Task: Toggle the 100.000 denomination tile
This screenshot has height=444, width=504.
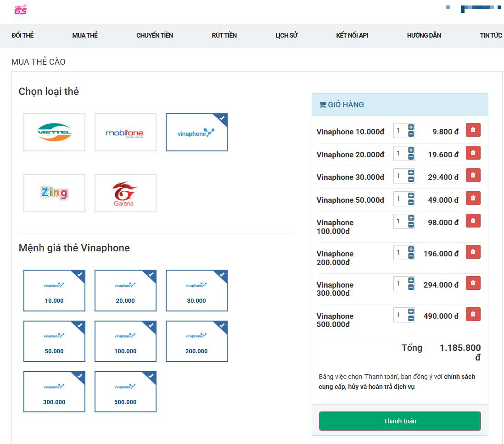Action: (x=125, y=341)
